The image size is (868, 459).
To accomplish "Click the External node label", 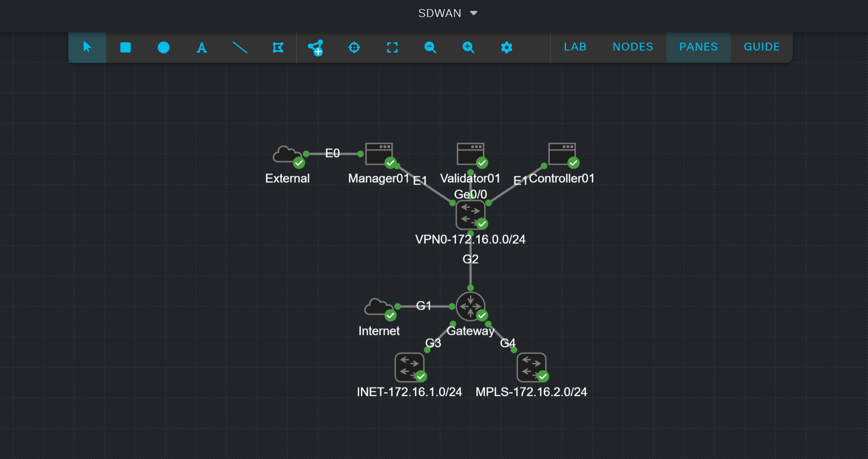I will pyautogui.click(x=288, y=179).
